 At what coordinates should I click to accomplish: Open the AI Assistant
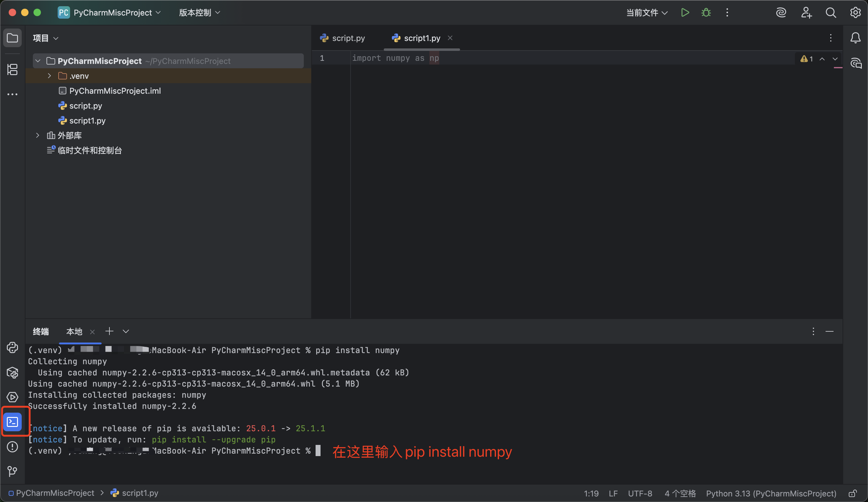[x=781, y=12]
